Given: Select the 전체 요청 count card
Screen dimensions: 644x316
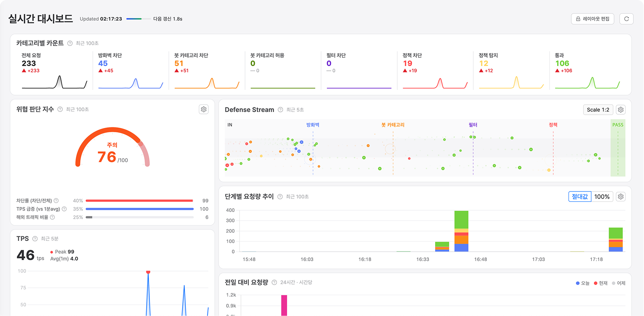Looking at the screenshot, I should pos(54,70).
